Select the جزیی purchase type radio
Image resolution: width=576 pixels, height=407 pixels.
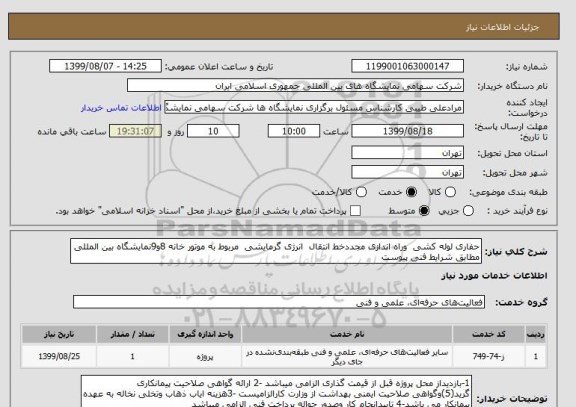(468, 211)
